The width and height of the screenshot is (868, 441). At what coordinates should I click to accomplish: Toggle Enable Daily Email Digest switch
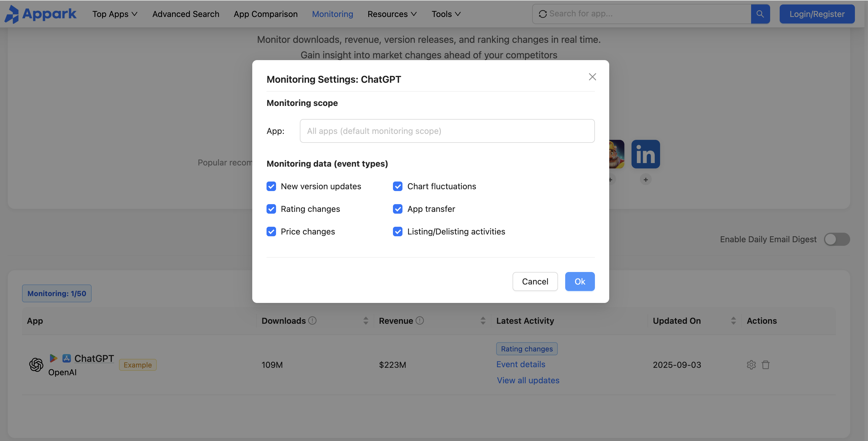(x=837, y=239)
